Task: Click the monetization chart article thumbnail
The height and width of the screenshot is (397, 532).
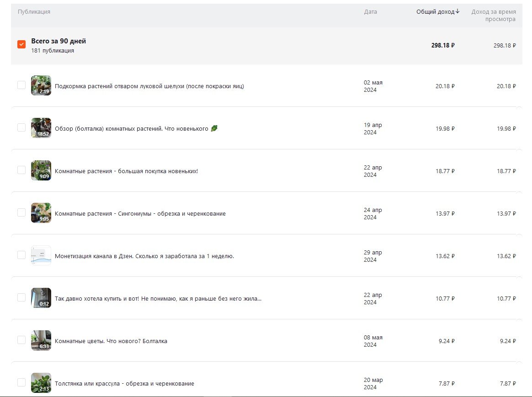Action: coord(41,255)
